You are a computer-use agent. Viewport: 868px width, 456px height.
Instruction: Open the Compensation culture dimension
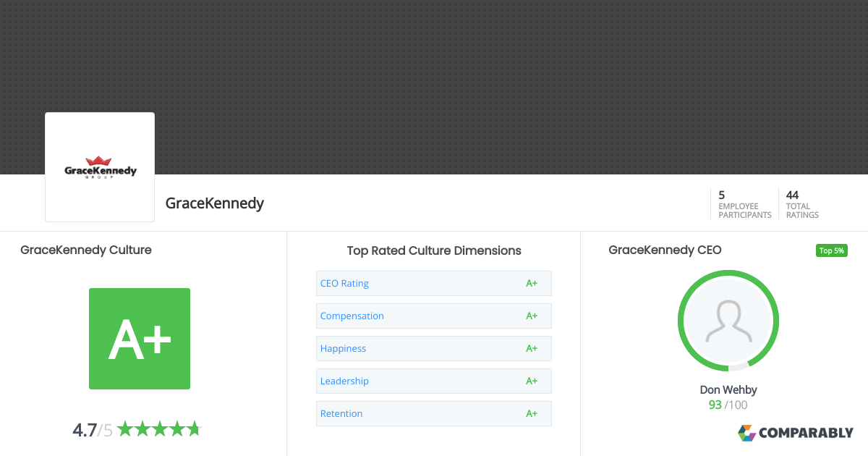coord(433,316)
